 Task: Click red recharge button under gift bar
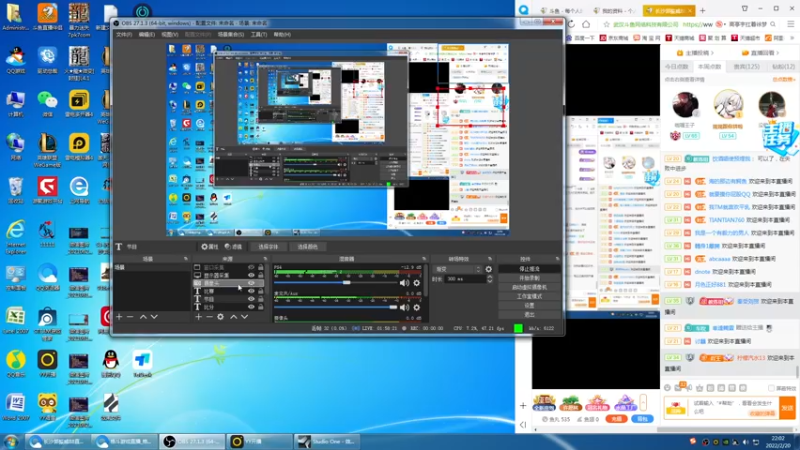(616, 419)
